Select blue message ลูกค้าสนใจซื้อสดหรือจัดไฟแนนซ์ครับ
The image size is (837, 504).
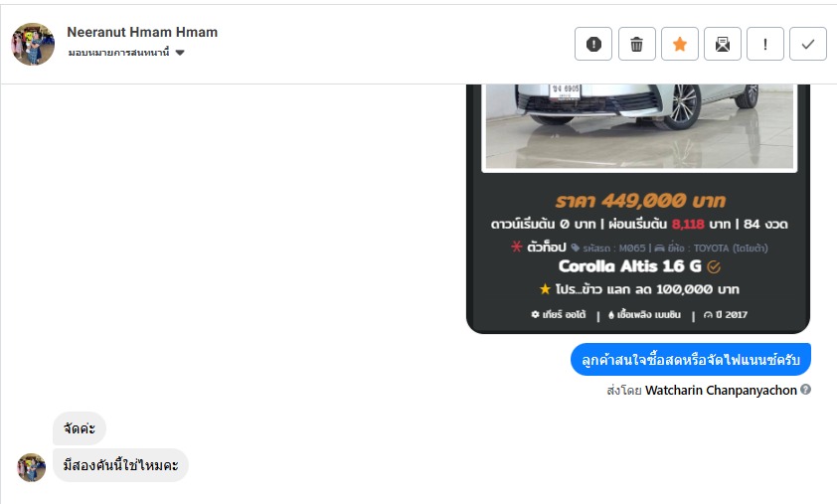click(691, 359)
